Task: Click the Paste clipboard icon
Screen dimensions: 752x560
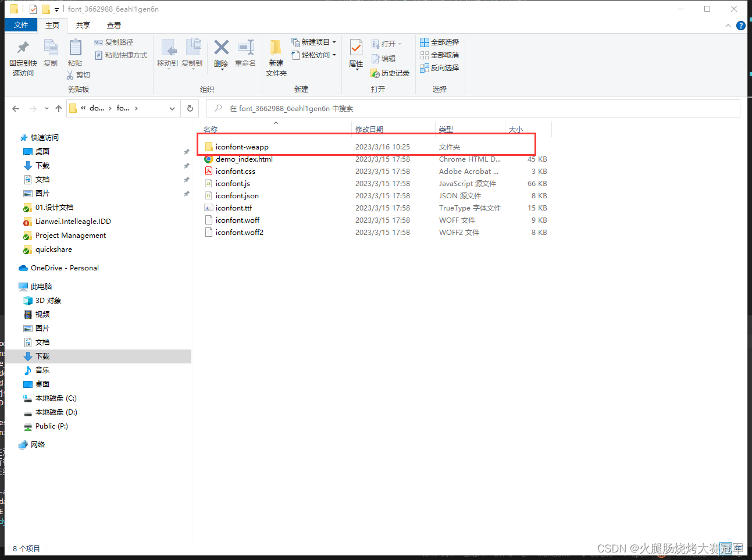Action: (x=75, y=48)
